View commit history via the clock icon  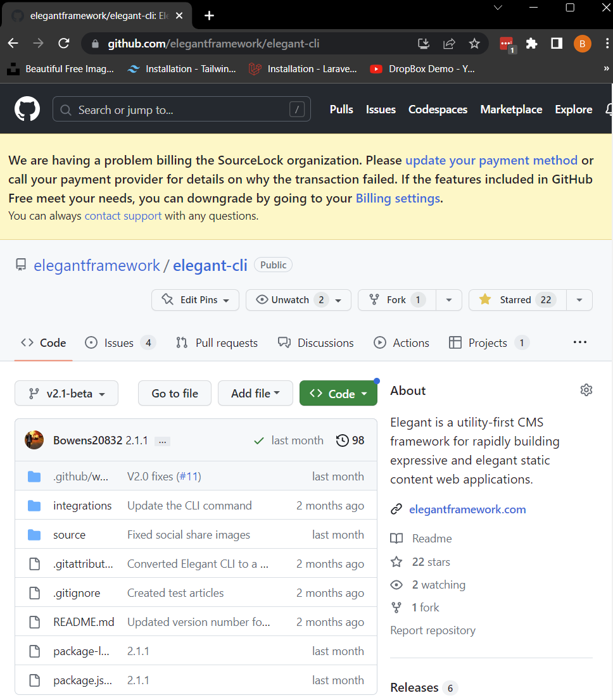tap(343, 440)
